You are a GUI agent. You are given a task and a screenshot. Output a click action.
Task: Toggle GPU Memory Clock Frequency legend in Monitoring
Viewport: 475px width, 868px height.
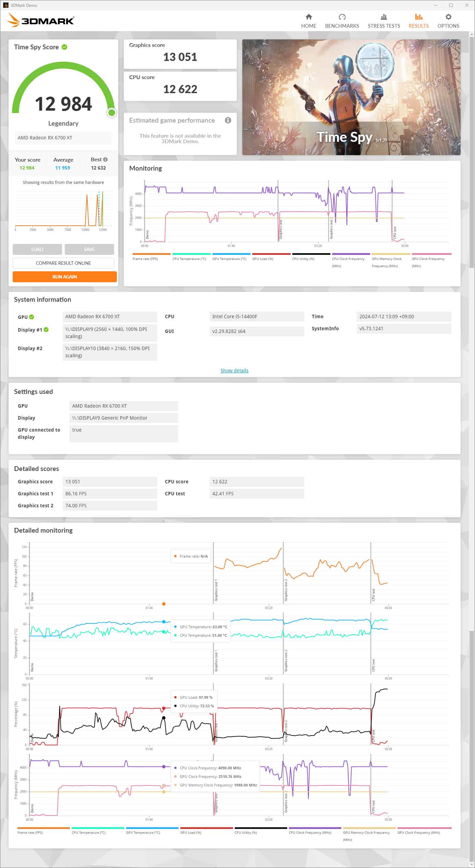pyautogui.click(x=391, y=260)
